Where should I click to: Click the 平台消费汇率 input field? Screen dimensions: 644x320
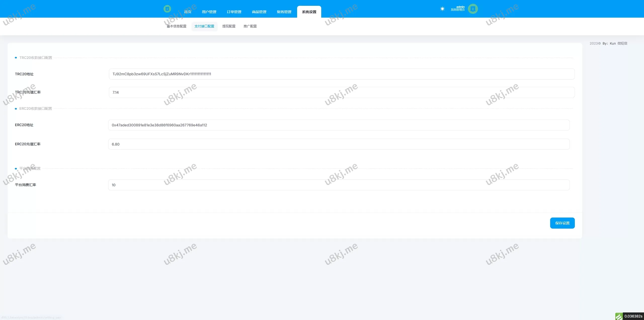coord(339,185)
